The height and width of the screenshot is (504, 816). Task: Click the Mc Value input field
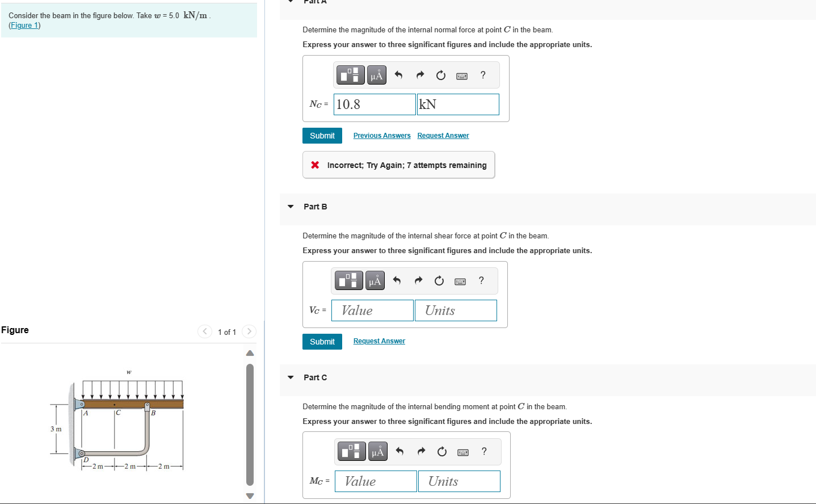(x=376, y=481)
